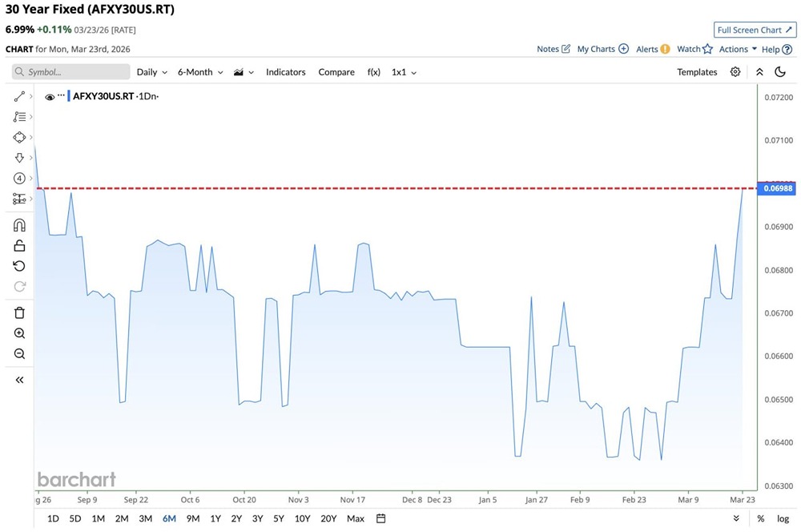Select the 3Y range
Viewport: 801px width, 532px height.
click(257, 518)
